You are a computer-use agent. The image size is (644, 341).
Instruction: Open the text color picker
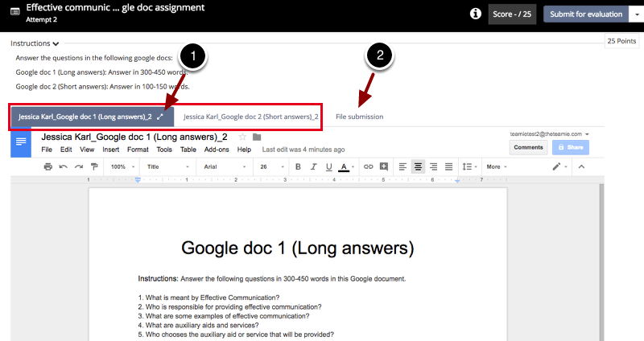346,166
